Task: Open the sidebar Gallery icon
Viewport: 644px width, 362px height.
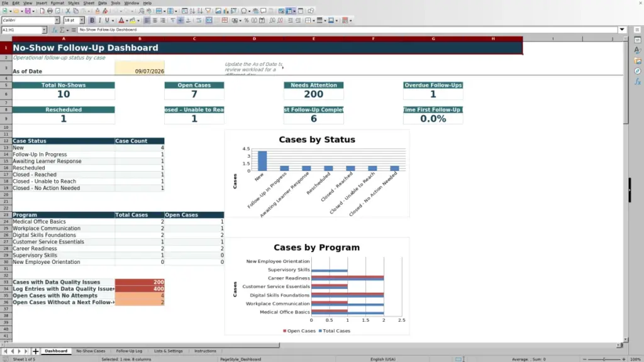Action: click(x=637, y=61)
